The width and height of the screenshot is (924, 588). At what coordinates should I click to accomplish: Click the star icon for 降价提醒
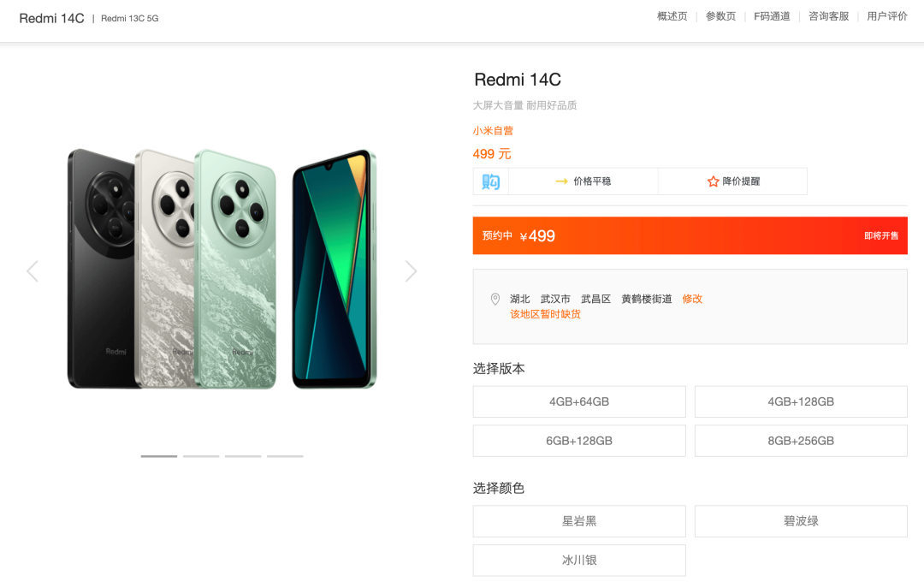[x=713, y=181]
